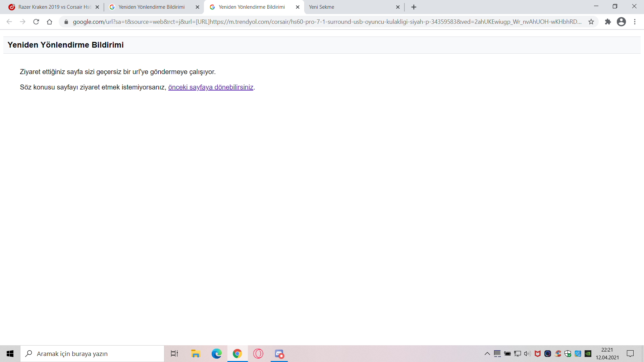Open the Chrome profile avatar menu

(621, 22)
